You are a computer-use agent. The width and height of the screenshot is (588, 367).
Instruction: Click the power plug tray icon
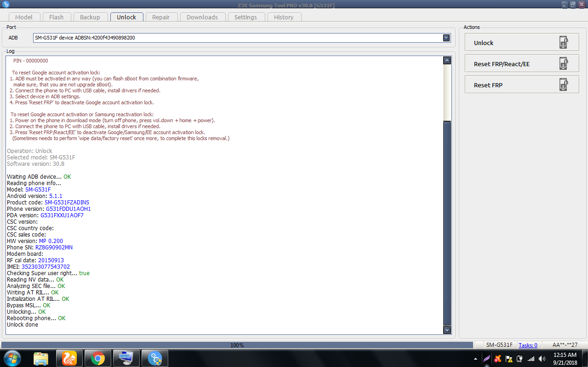tap(520, 359)
